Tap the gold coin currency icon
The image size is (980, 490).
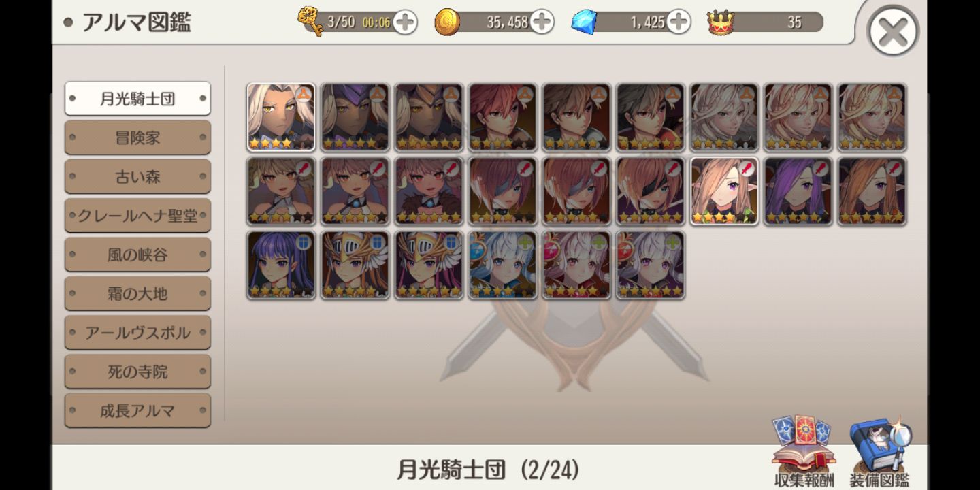click(447, 22)
